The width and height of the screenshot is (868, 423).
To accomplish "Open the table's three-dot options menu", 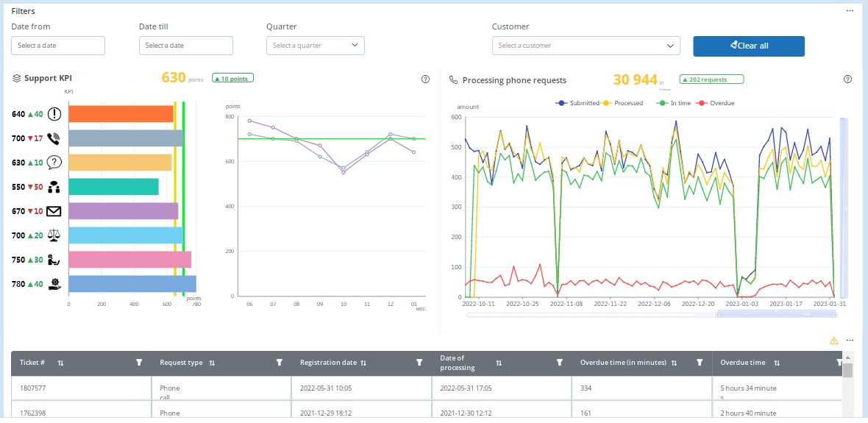I will 850,341.
